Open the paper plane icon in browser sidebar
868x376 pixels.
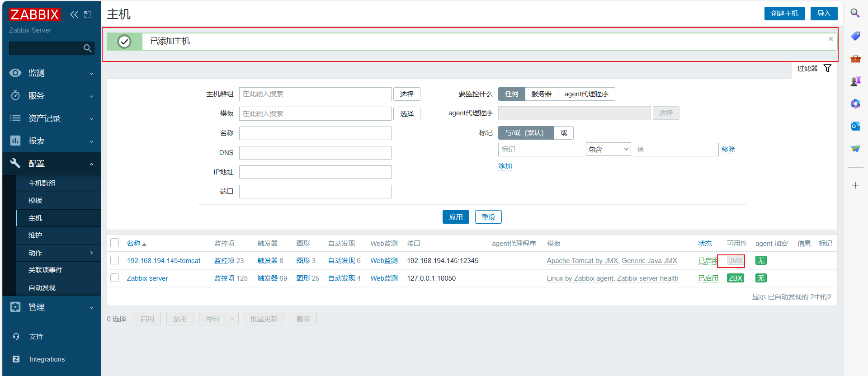coord(855,149)
